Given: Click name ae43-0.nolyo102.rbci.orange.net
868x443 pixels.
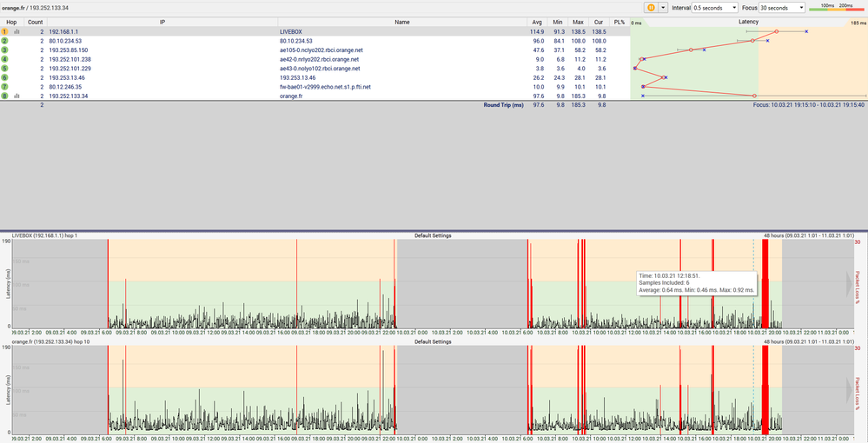Looking at the screenshot, I should point(320,69).
